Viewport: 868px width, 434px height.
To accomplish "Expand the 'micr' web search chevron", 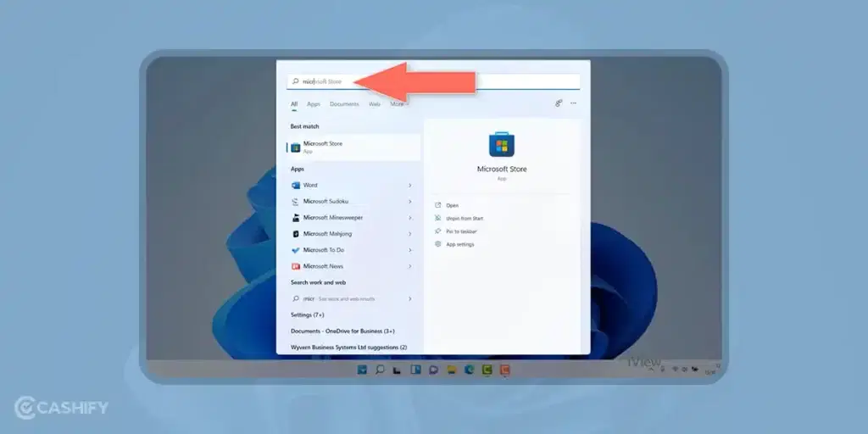I will (x=410, y=299).
